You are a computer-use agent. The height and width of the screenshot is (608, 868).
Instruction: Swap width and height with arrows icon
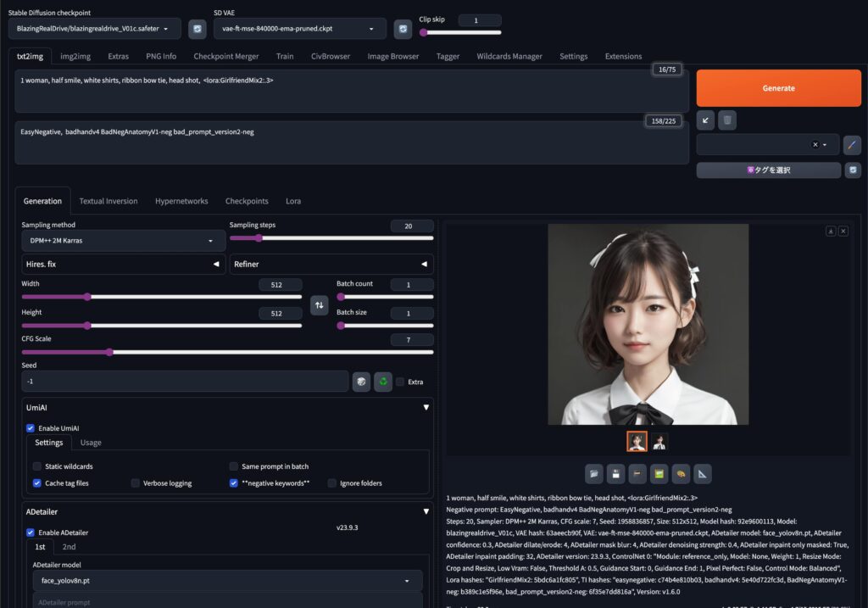click(320, 305)
